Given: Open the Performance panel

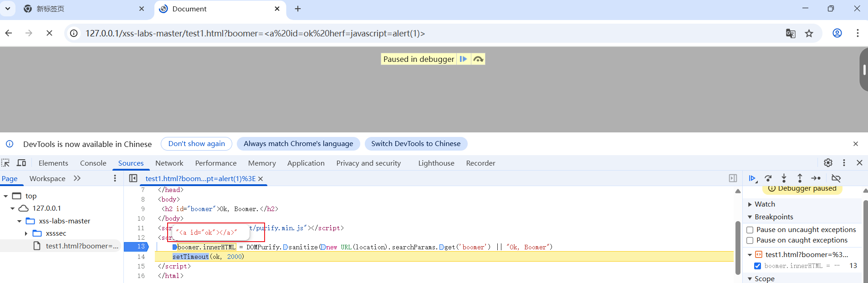Looking at the screenshot, I should click(x=216, y=163).
